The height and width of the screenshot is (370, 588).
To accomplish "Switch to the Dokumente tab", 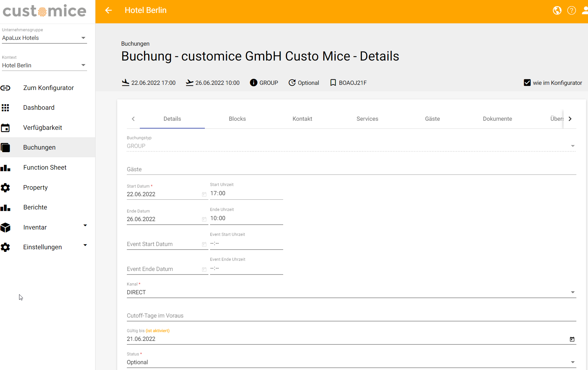I will tap(497, 119).
